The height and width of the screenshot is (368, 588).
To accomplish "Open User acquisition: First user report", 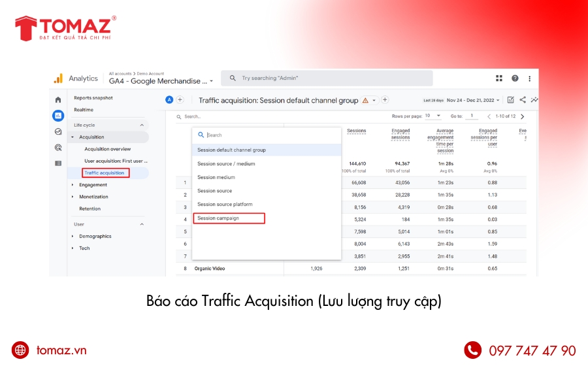I will click(116, 161).
